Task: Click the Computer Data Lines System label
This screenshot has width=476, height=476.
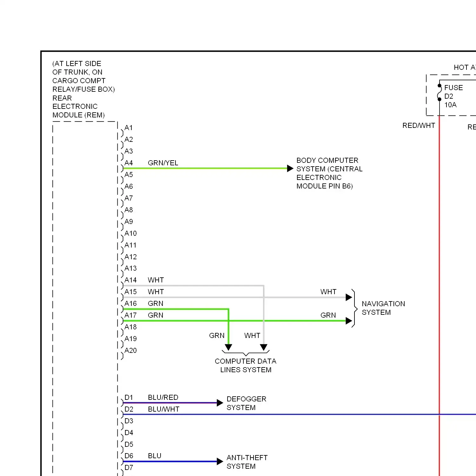Action: [246, 366]
